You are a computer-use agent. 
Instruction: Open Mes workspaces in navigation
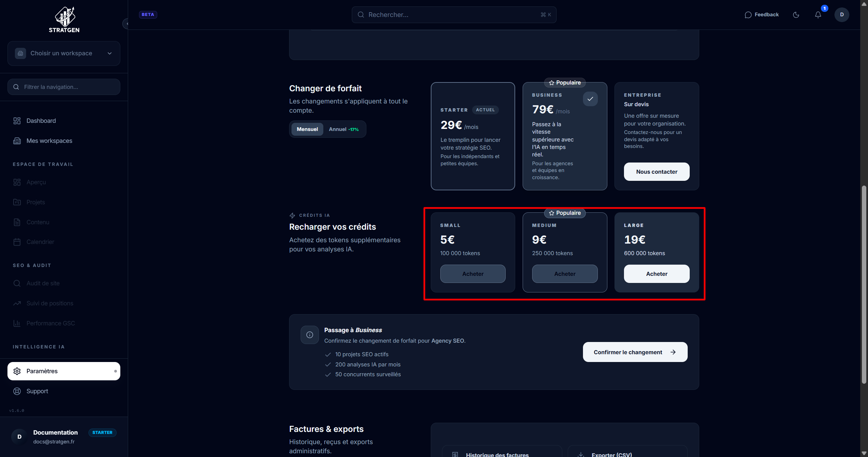tap(49, 141)
